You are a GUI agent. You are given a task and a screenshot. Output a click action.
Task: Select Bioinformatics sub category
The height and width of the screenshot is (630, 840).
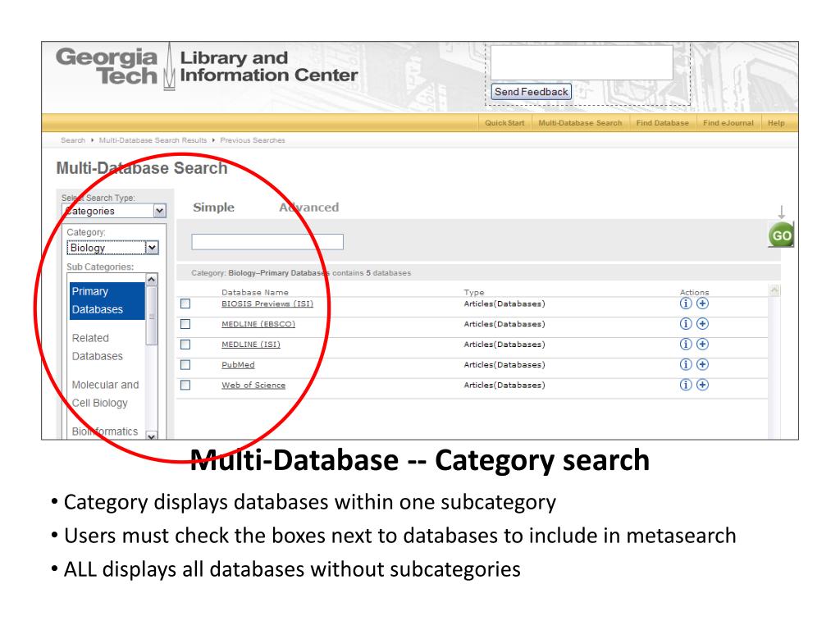click(x=105, y=431)
